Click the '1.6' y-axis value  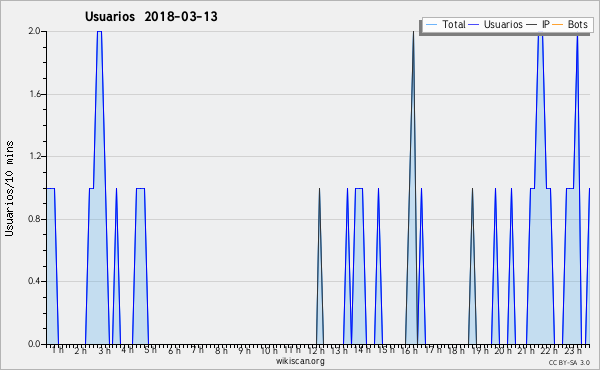[34, 94]
